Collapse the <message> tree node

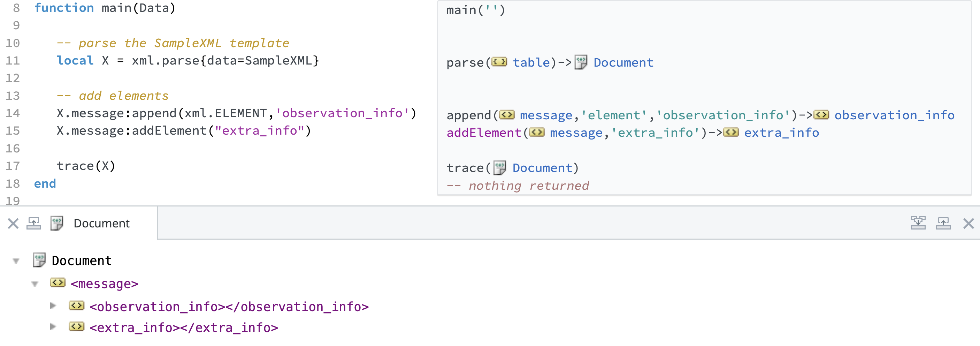coord(35,284)
